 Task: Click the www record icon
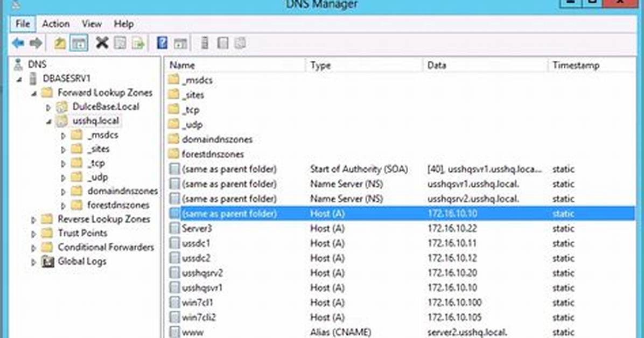(x=174, y=332)
